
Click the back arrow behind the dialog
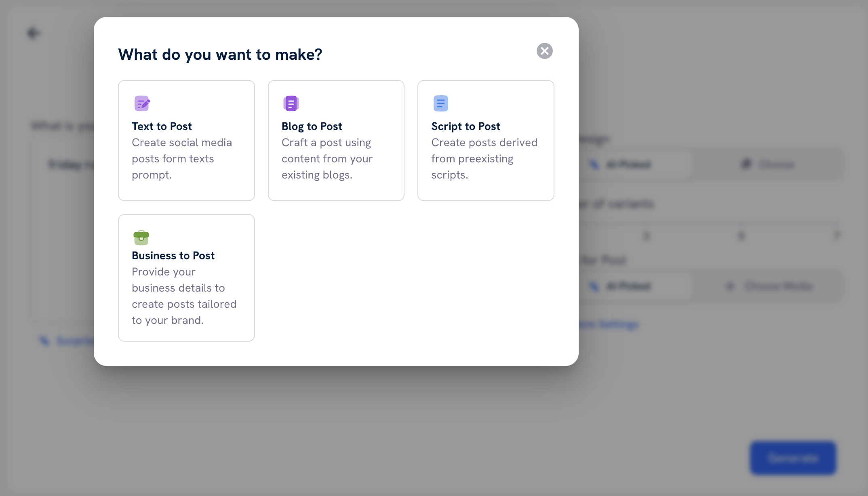point(33,33)
